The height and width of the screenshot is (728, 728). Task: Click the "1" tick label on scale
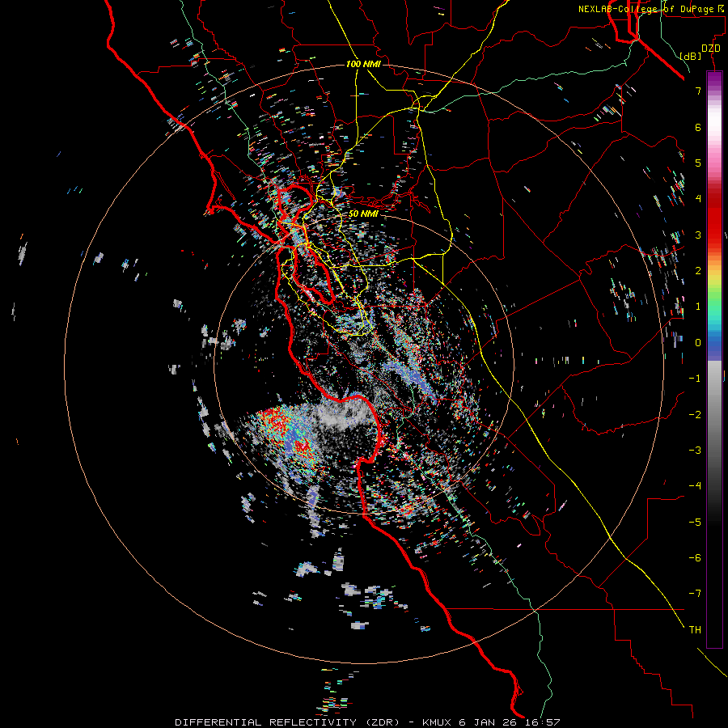pyautogui.click(x=698, y=307)
